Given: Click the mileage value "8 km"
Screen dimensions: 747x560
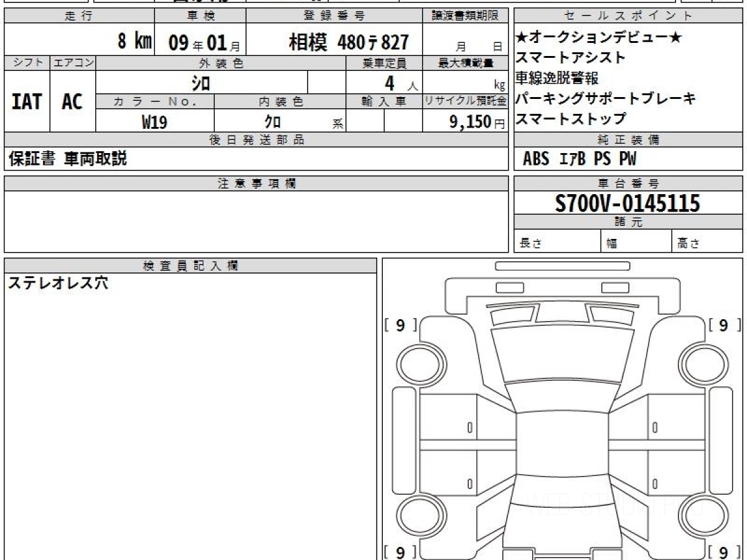Looking at the screenshot, I should point(135,42).
